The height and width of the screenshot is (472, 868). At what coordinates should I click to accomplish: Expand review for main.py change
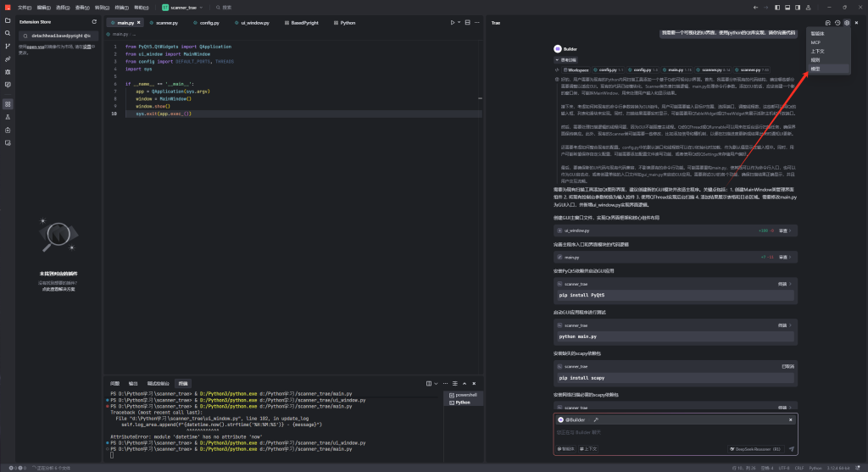tap(785, 258)
